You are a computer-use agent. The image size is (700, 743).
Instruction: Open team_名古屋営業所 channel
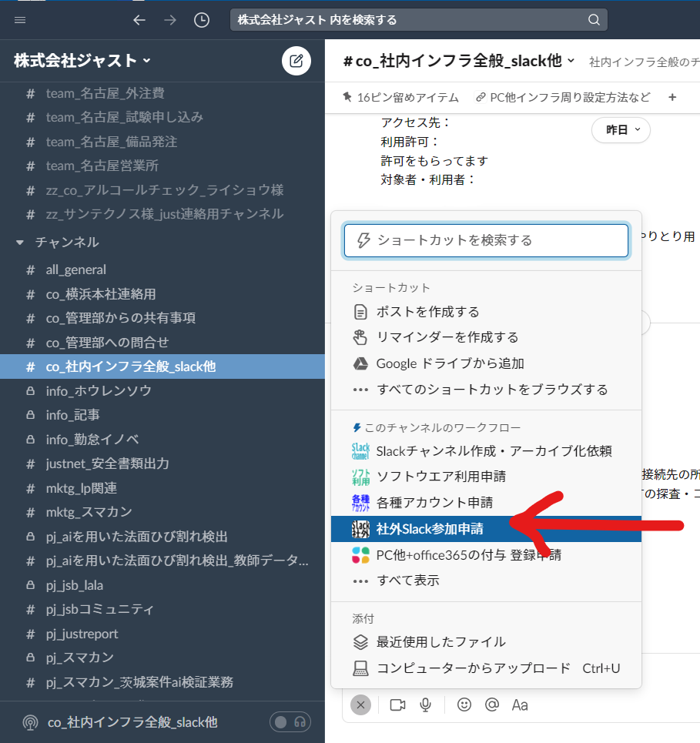(x=162, y=166)
